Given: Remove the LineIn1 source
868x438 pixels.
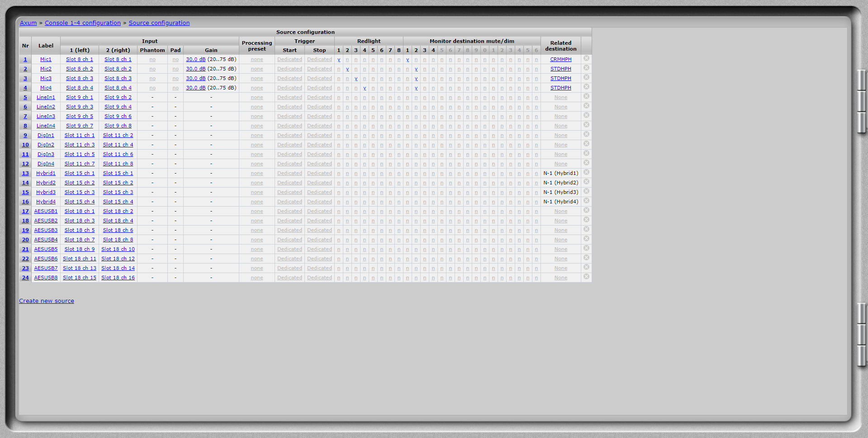Looking at the screenshot, I should (x=586, y=97).
